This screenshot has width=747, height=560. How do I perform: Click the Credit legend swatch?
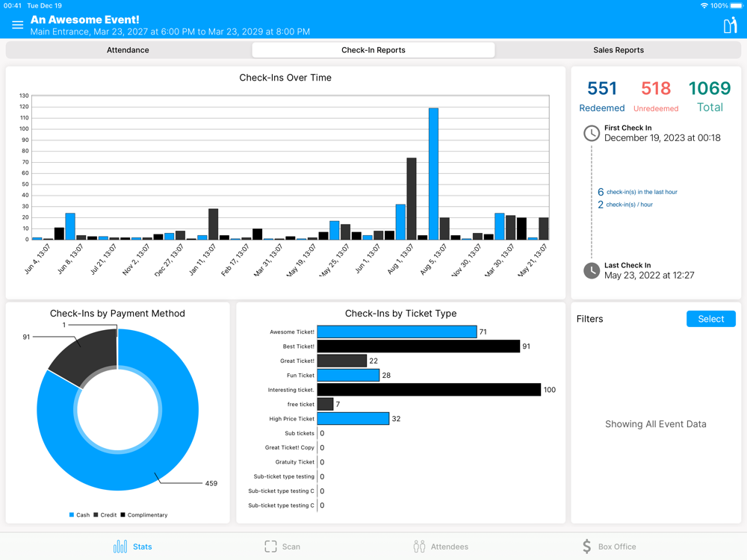(x=96, y=514)
